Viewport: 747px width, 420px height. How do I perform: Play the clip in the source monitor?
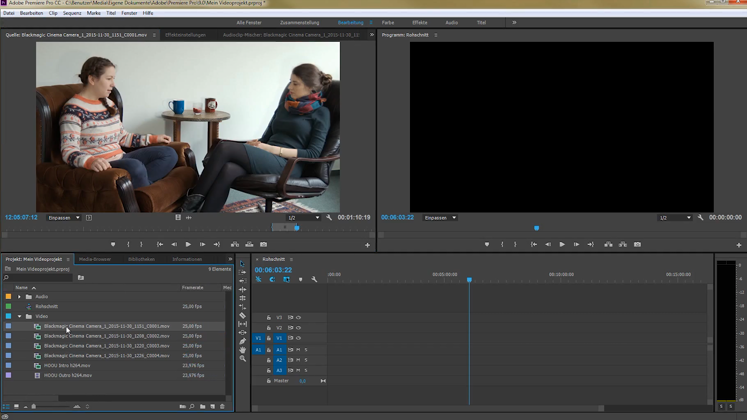click(x=188, y=244)
